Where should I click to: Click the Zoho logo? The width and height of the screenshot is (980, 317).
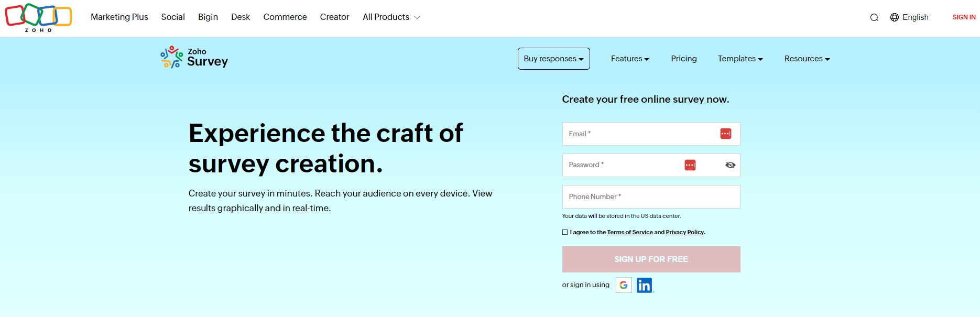[38, 17]
